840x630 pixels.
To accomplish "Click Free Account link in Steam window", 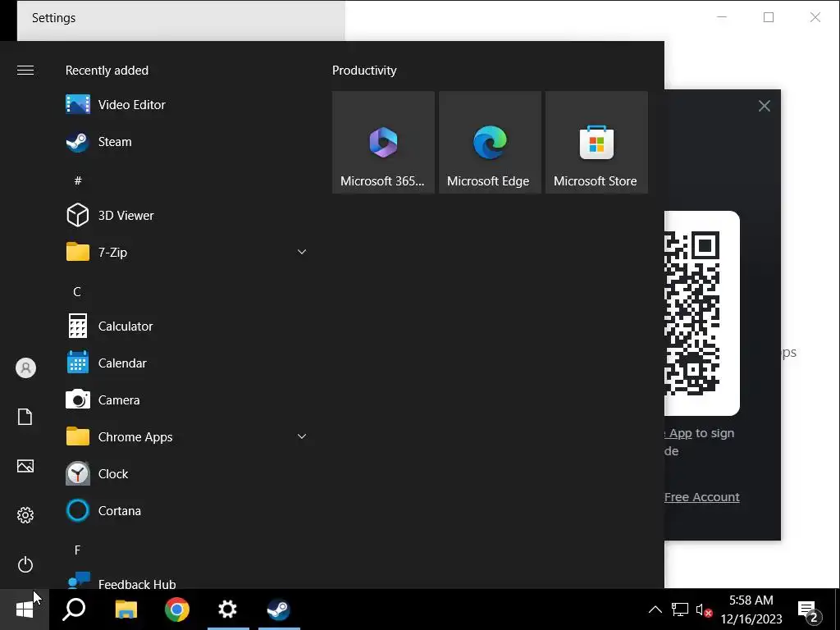I will tap(702, 497).
